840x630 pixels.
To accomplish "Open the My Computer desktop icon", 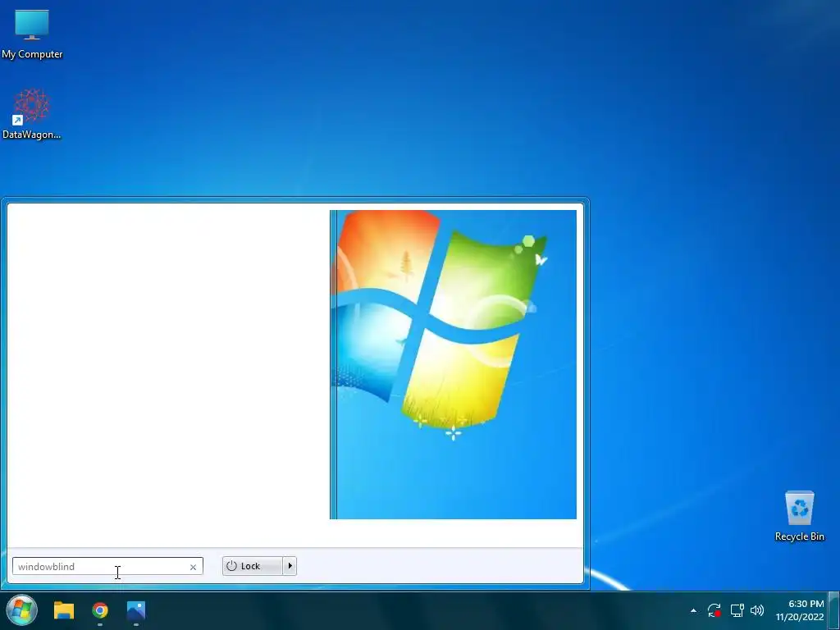I will (x=32, y=34).
